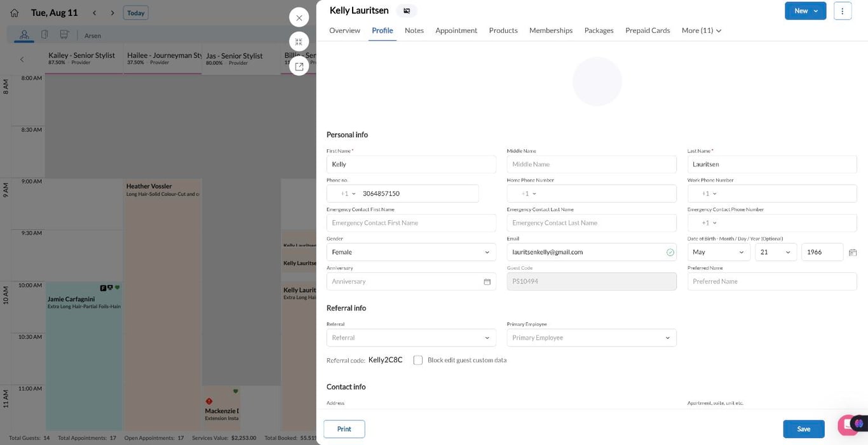Expand More (11) tabs menu

click(x=702, y=30)
